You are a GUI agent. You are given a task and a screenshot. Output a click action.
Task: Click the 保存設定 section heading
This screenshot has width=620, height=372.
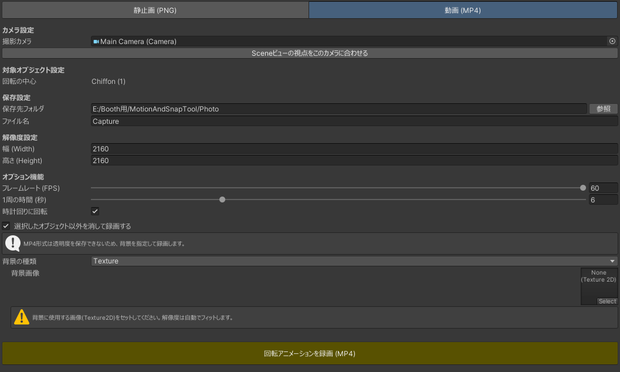coord(16,98)
